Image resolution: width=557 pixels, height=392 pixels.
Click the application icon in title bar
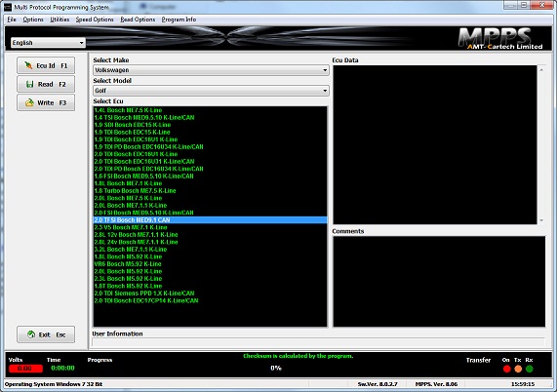tap(8, 7)
